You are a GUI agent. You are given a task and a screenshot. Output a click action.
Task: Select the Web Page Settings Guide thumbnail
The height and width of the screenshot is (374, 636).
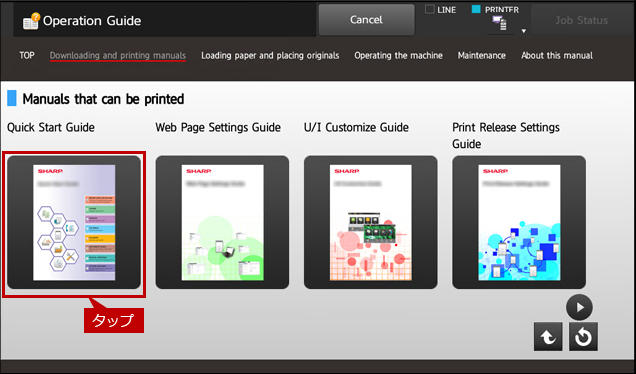tap(222, 222)
